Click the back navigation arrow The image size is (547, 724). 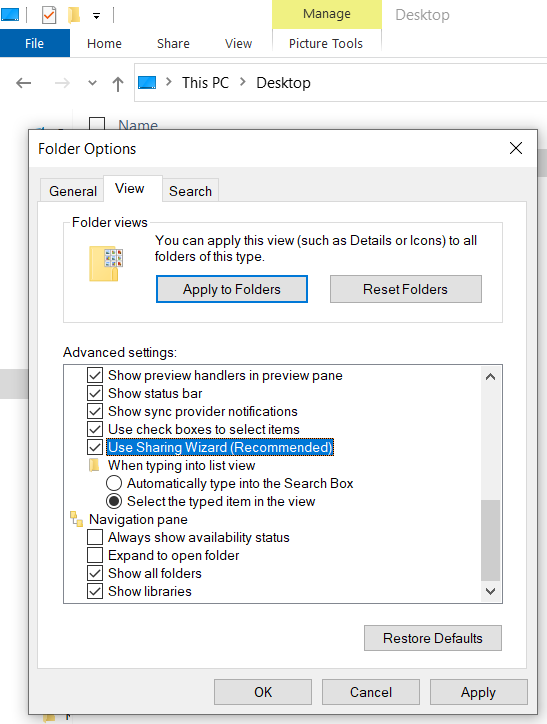[24, 83]
